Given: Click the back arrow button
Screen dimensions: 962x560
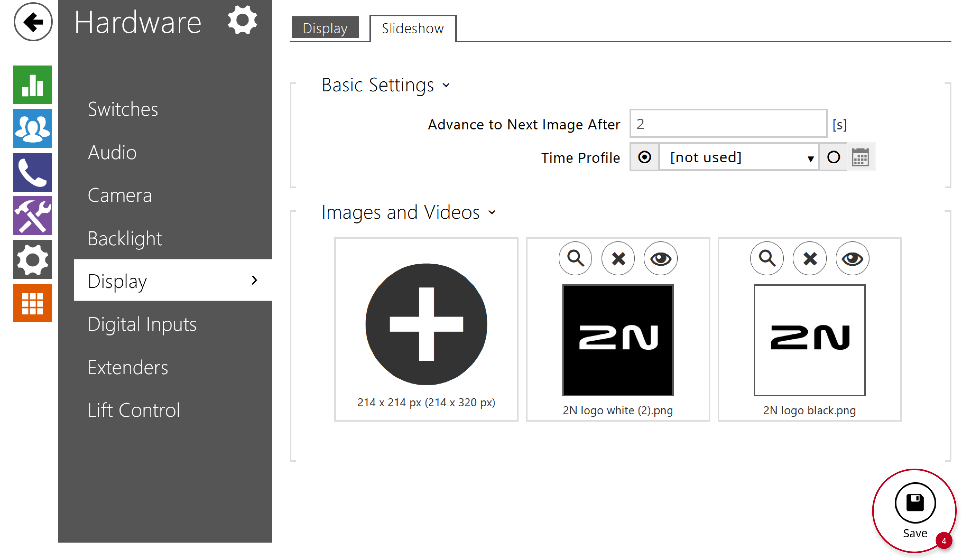Looking at the screenshot, I should (33, 22).
